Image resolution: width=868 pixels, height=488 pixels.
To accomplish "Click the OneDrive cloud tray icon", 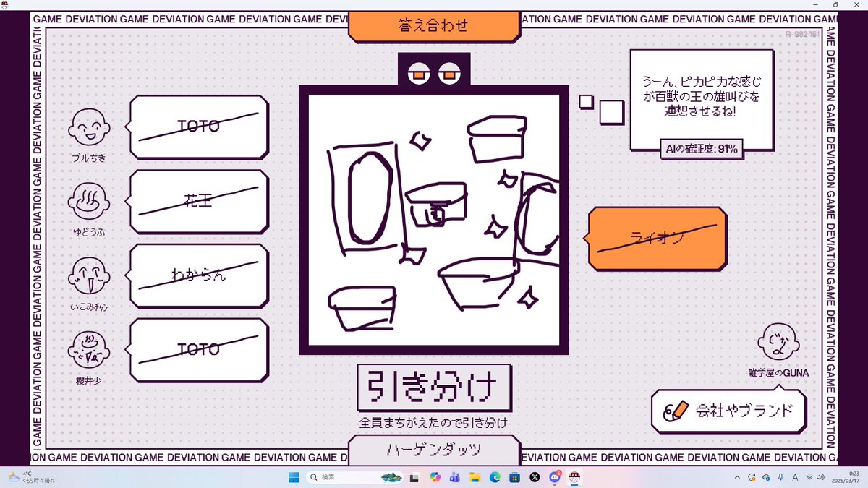I will click(767, 477).
